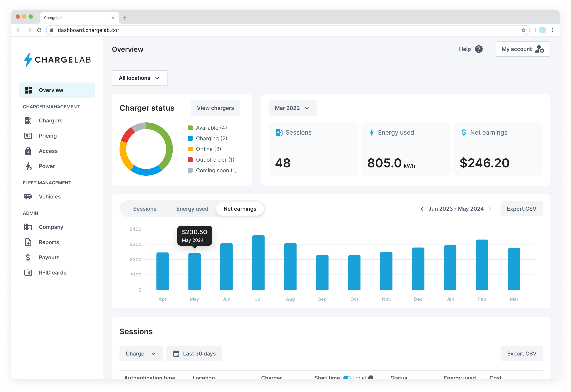Toggle the Local start time switch
The height and width of the screenshot is (392, 571).
pyautogui.click(x=347, y=378)
